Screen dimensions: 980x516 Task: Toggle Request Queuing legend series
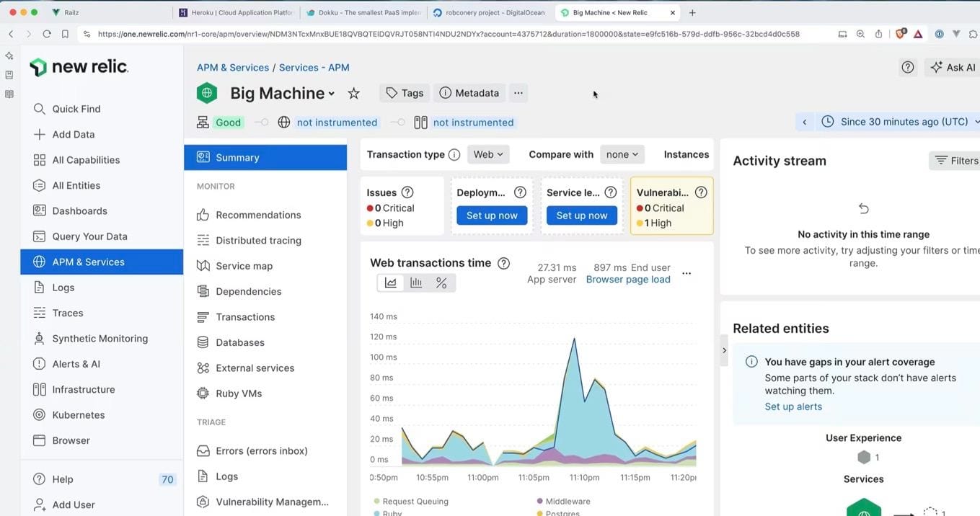tap(415, 501)
